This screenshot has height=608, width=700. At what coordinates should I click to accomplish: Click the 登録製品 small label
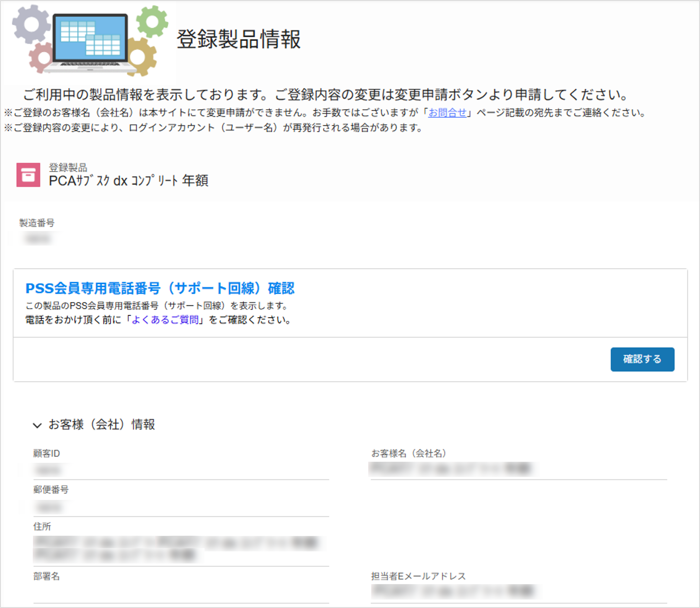pyautogui.click(x=68, y=168)
